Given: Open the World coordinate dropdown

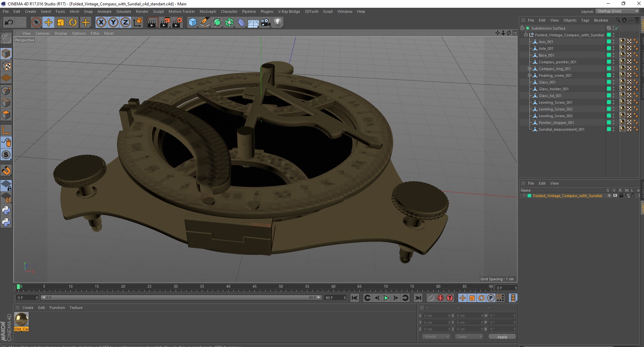Looking at the screenshot, I should coord(436,337).
